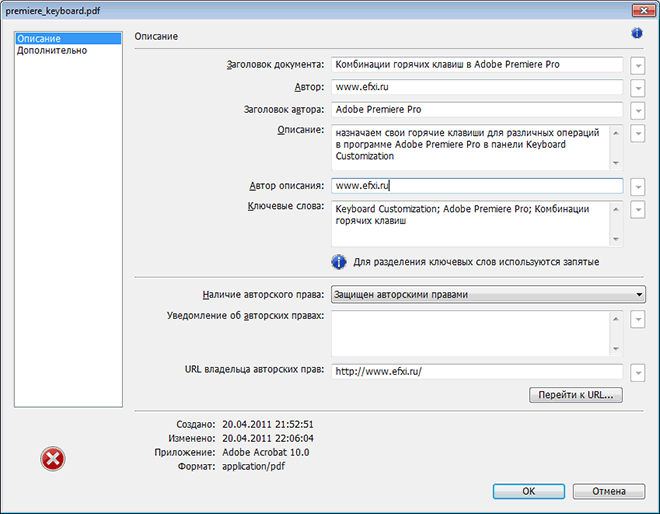
Task: Click the Перейти к URL button
Action: [575, 395]
